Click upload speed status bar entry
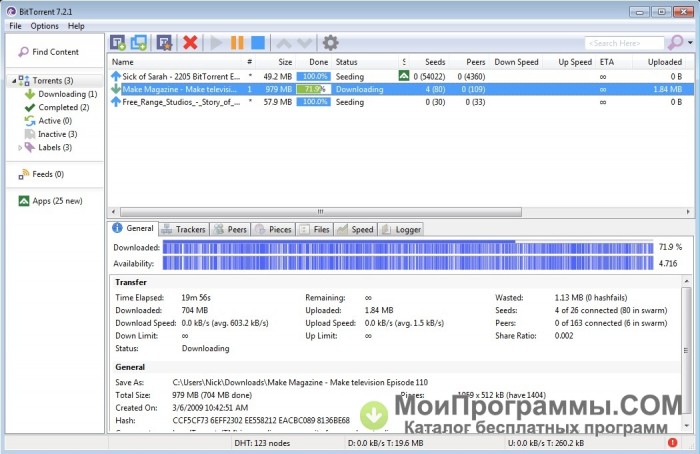The image size is (700, 454). [546, 443]
